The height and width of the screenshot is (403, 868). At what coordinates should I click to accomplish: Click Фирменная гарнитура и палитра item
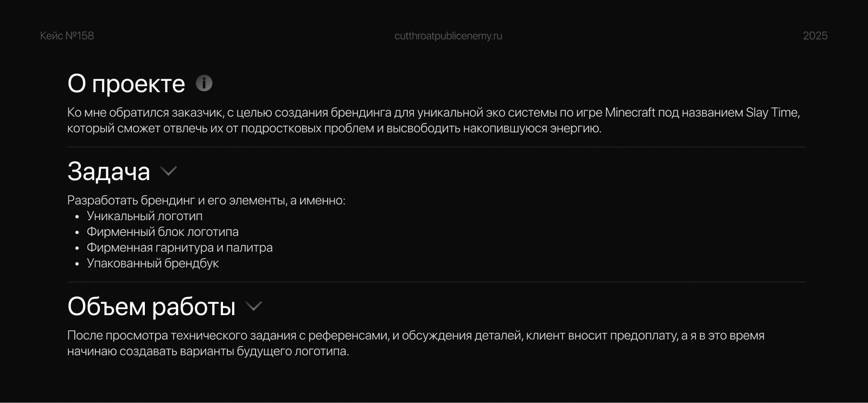[x=180, y=247]
